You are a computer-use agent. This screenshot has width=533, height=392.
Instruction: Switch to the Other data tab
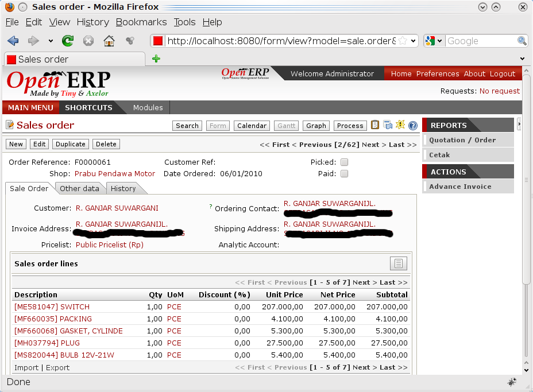[79, 188]
